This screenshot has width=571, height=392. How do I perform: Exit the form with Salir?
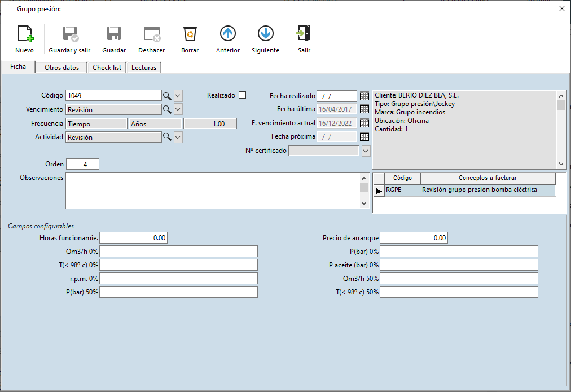304,39
